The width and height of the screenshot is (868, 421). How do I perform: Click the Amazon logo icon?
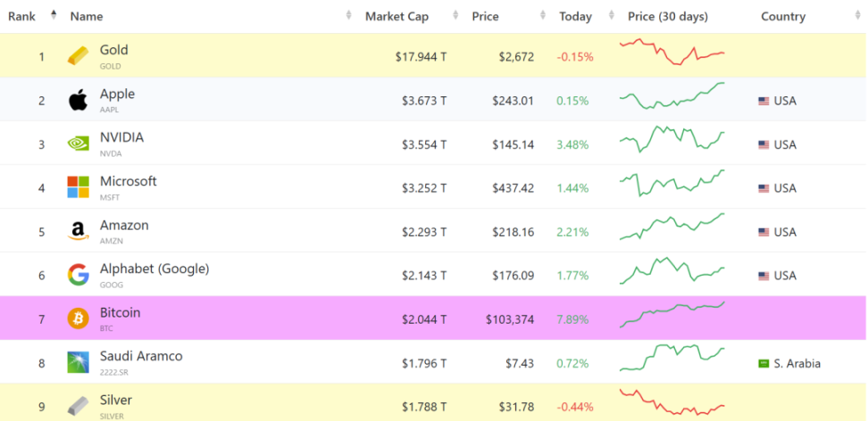coord(79,231)
